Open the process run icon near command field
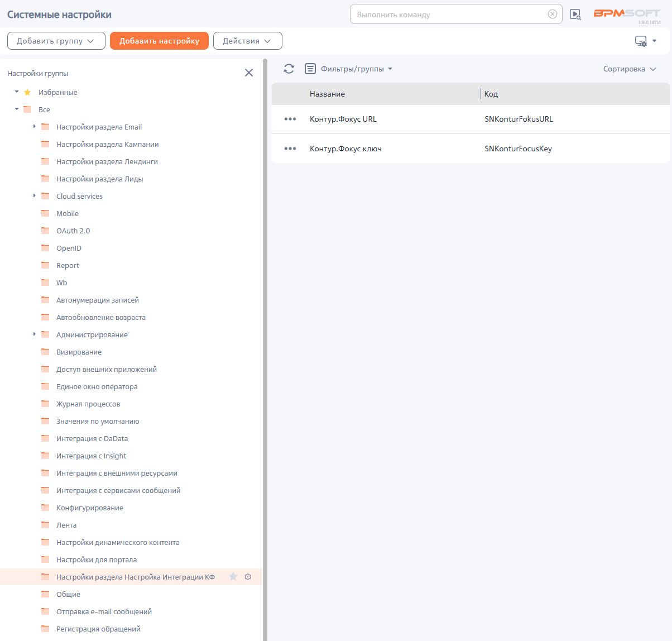 click(x=575, y=15)
